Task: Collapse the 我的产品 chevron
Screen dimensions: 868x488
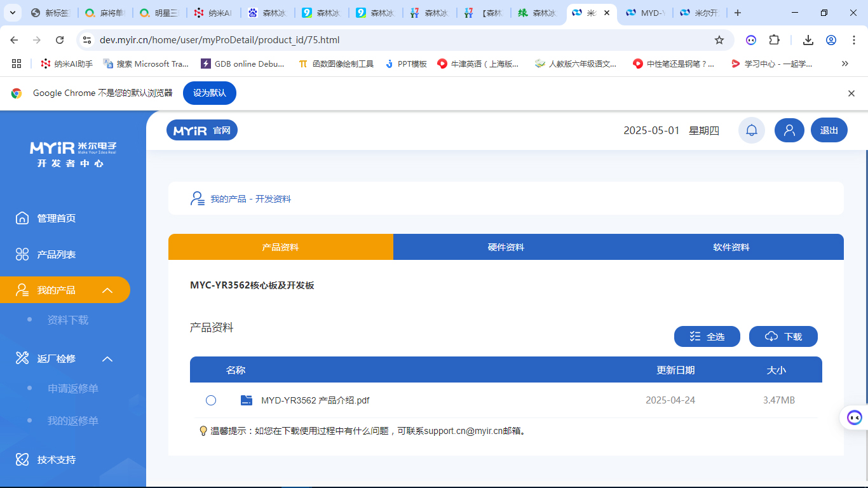Action: pos(107,290)
